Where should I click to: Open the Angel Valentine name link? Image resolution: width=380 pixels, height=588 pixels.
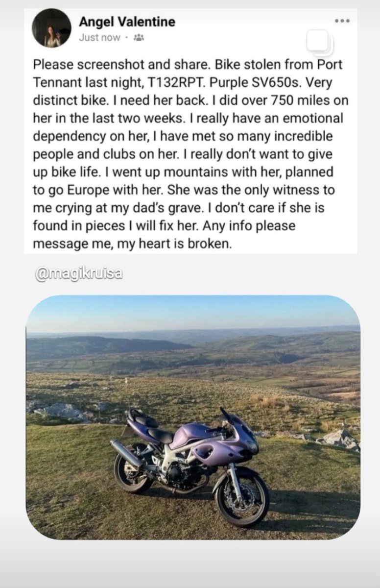127,22
